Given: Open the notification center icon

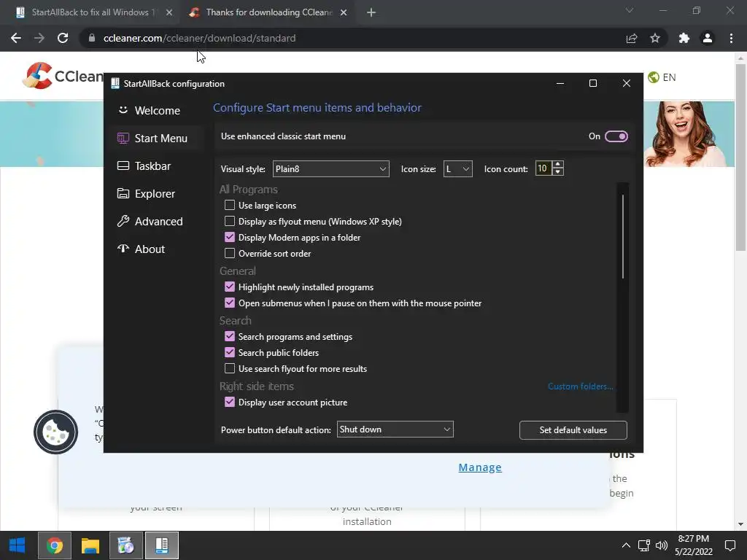Looking at the screenshot, I should pyautogui.click(x=729, y=545).
